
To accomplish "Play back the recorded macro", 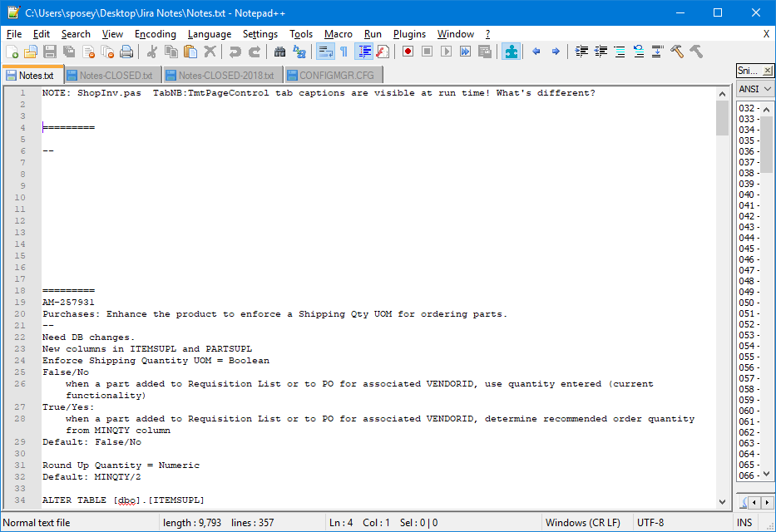I will (446, 52).
